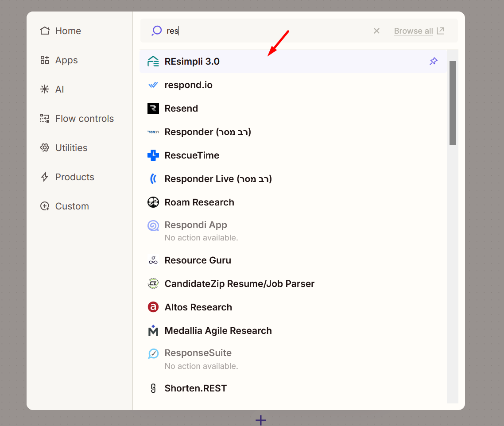
Task: Select the Resend app
Action: 293,108
